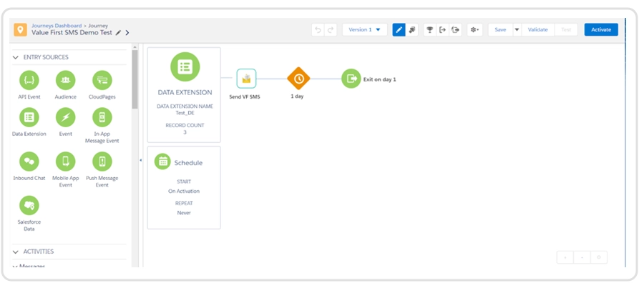Select the Push Message Event icon
The width and height of the screenshot is (644, 288).
(102, 162)
